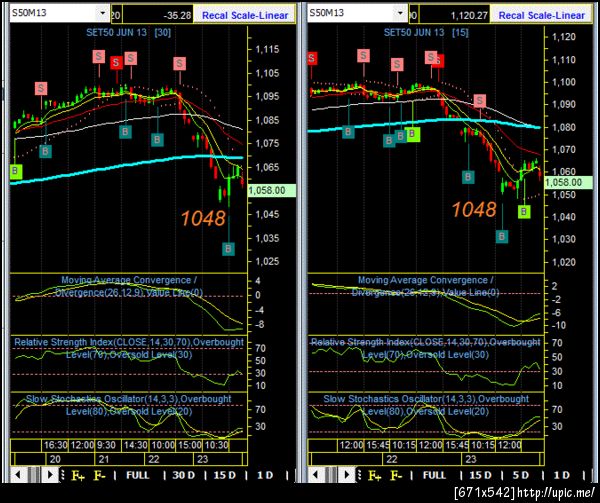Screen dimensions: 600x503
Task: Click the SET50 JUN 13 [30] title
Action: [x=129, y=33]
